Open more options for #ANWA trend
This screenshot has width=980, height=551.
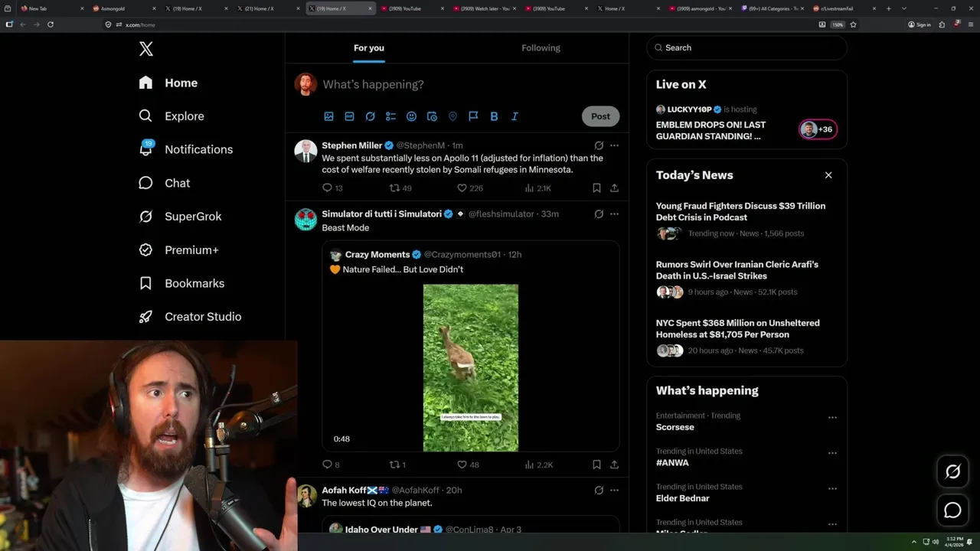pyautogui.click(x=832, y=453)
